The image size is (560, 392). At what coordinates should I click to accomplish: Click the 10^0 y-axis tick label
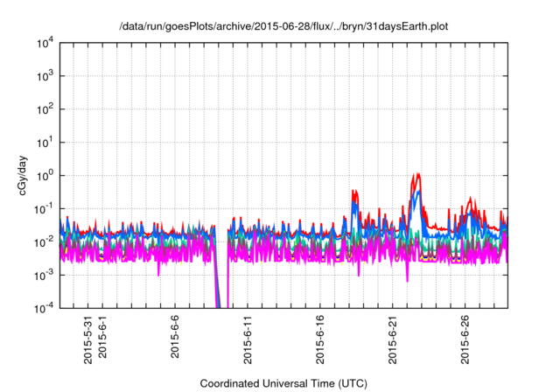pos(45,175)
